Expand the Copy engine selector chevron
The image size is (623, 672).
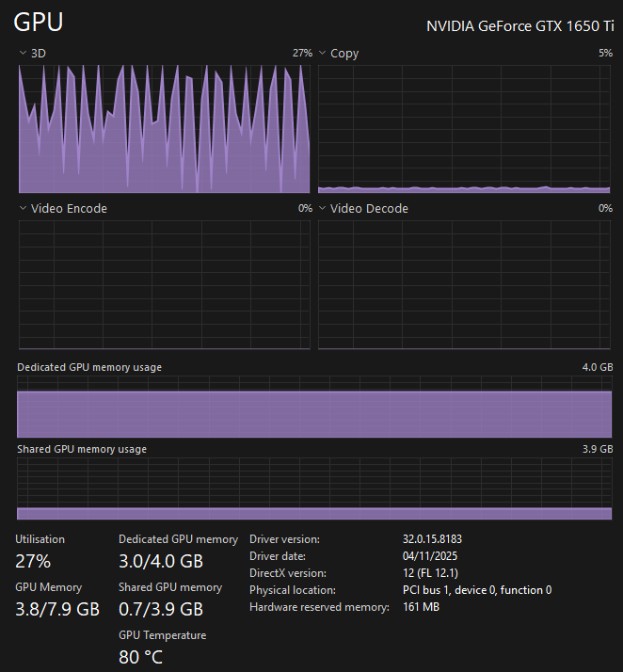(322, 54)
